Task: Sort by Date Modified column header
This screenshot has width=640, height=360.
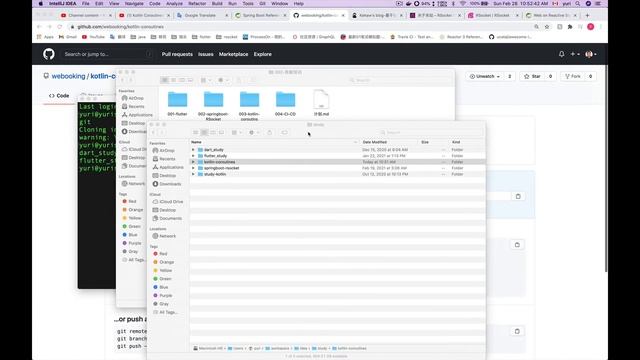Action: point(375,142)
